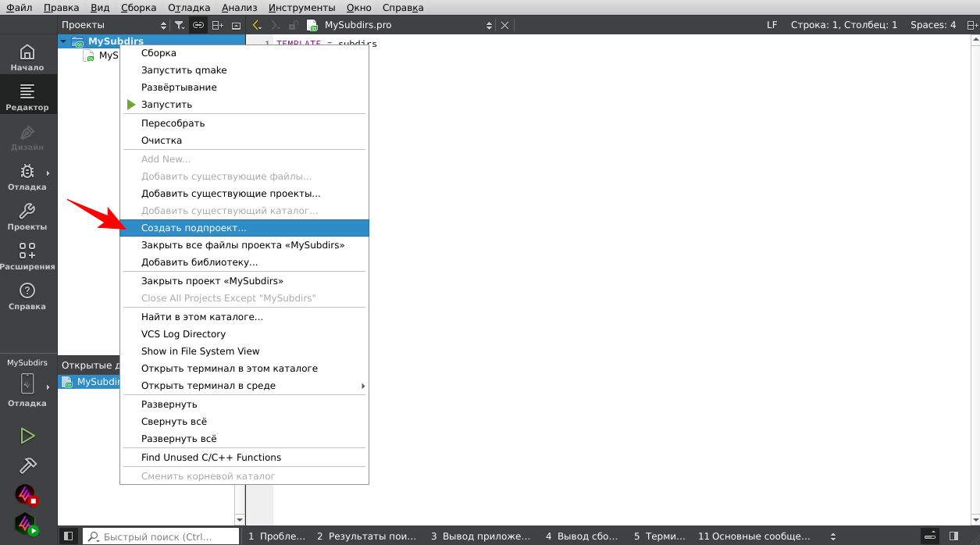Toggle synchronize with editor link icon

198,25
